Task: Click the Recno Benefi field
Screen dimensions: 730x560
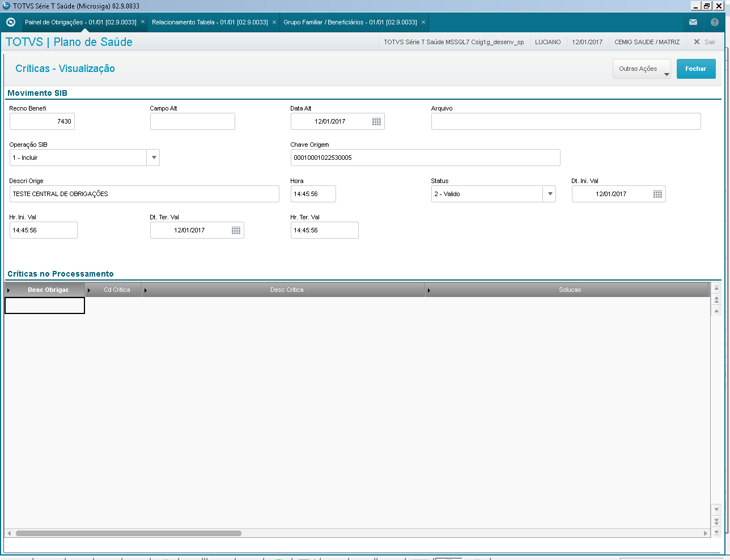Action: 42,121
